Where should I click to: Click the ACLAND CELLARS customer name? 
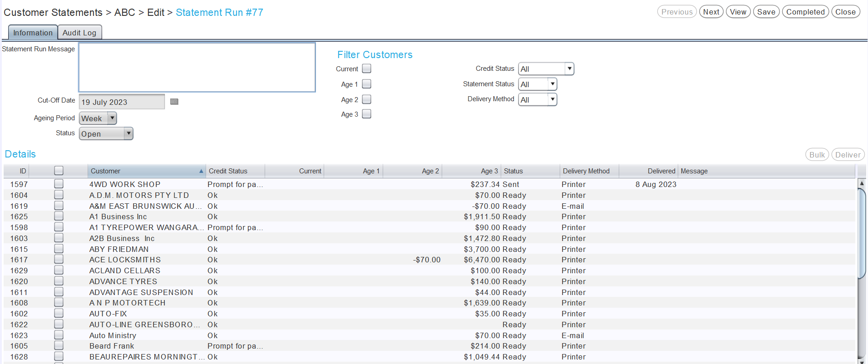[x=125, y=271]
